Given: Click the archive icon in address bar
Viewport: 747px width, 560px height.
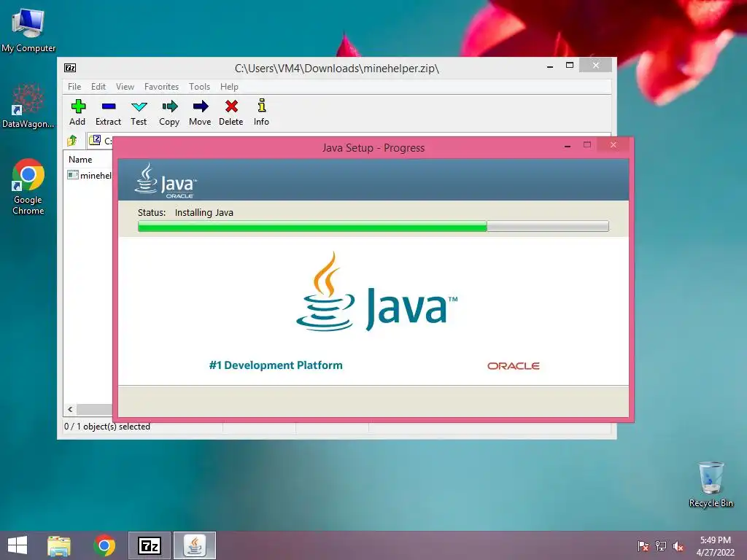Looking at the screenshot, I should tap(96, 140).
